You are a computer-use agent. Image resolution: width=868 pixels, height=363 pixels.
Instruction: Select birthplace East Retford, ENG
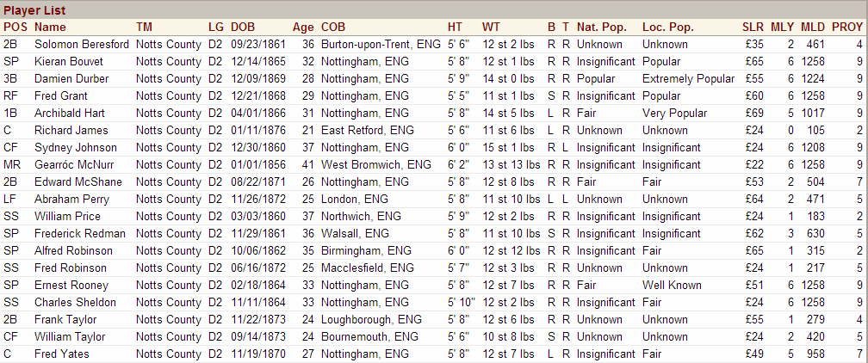click(x=366, y=130)
